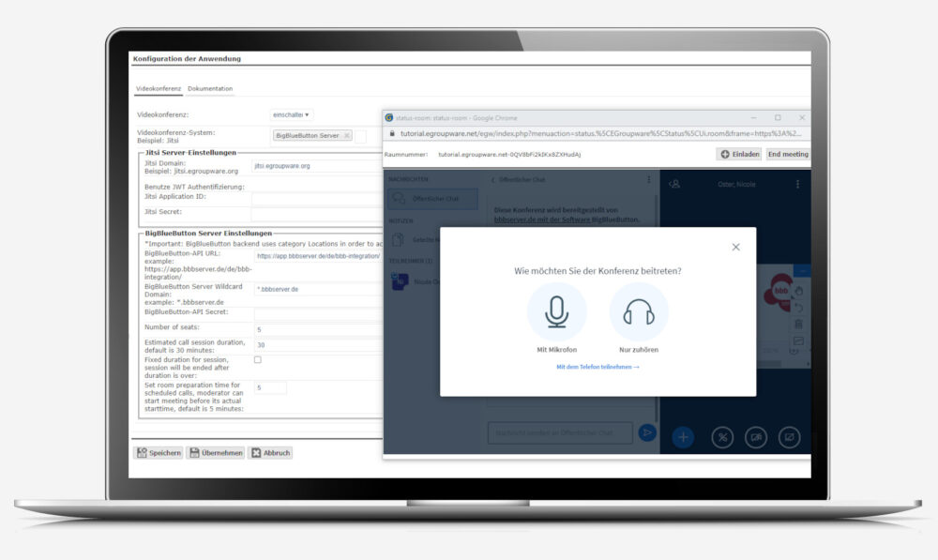Click the screen share icon
Image resolution: width=938 pixels, height=560 pixels.
(x=788, y=435)
